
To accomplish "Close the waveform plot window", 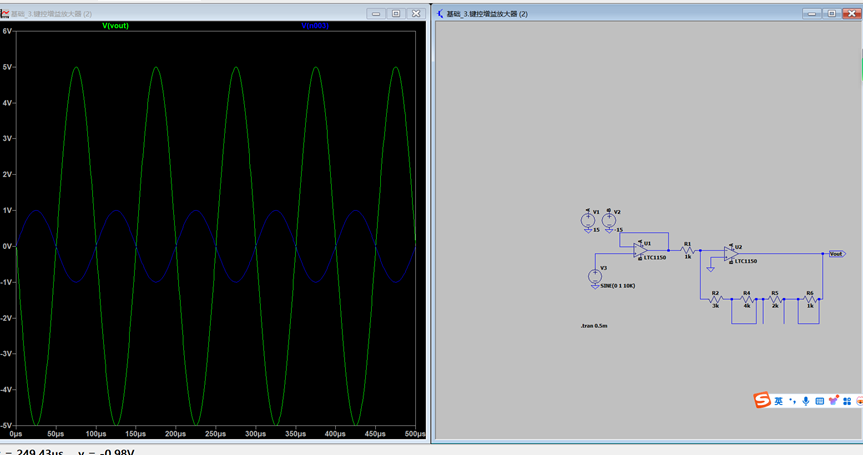I will (x=416, y=14).
